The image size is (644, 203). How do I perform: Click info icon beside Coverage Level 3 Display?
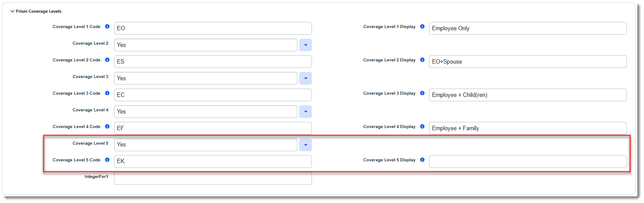[x=422, y=93]
